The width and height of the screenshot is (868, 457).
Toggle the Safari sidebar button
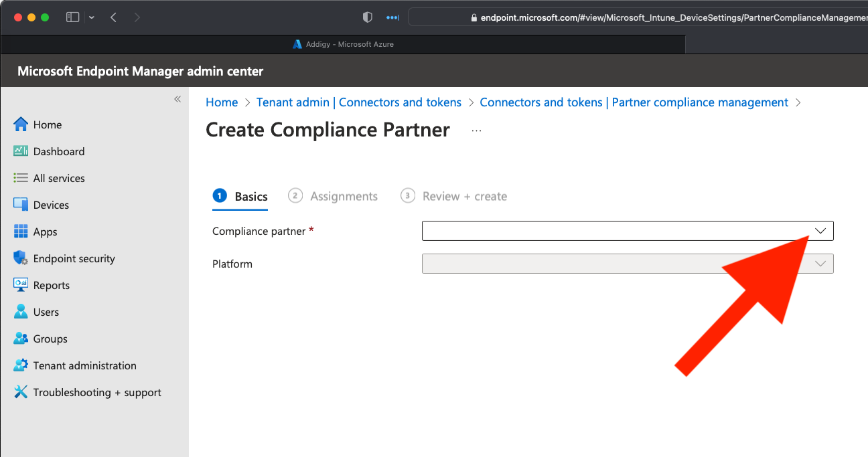click(x=72, y=17)
